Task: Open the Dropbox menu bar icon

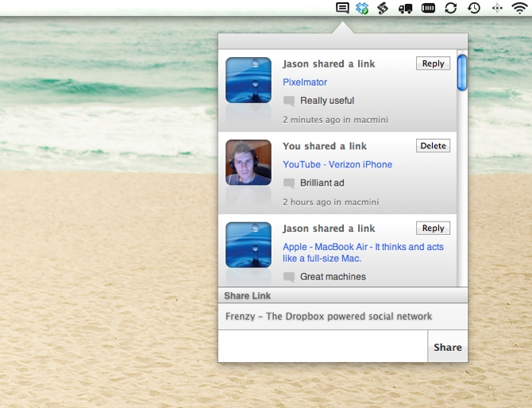Action: point(362,8)
